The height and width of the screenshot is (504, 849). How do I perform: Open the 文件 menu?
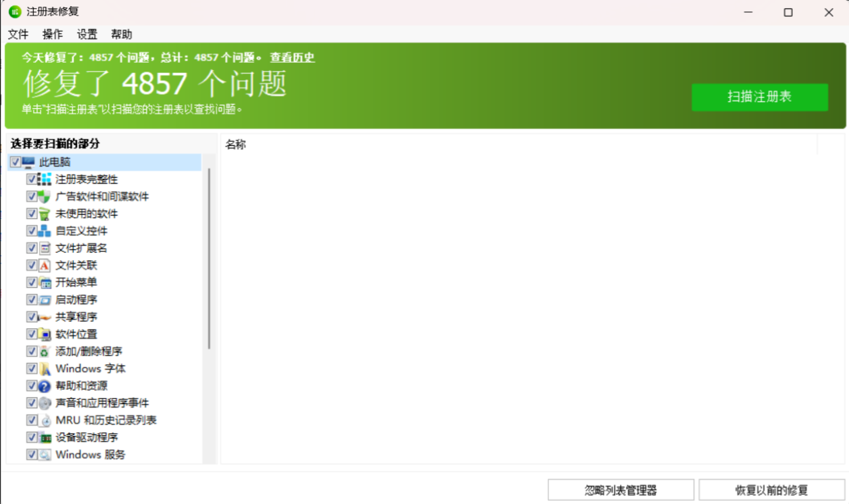point(18,34)
